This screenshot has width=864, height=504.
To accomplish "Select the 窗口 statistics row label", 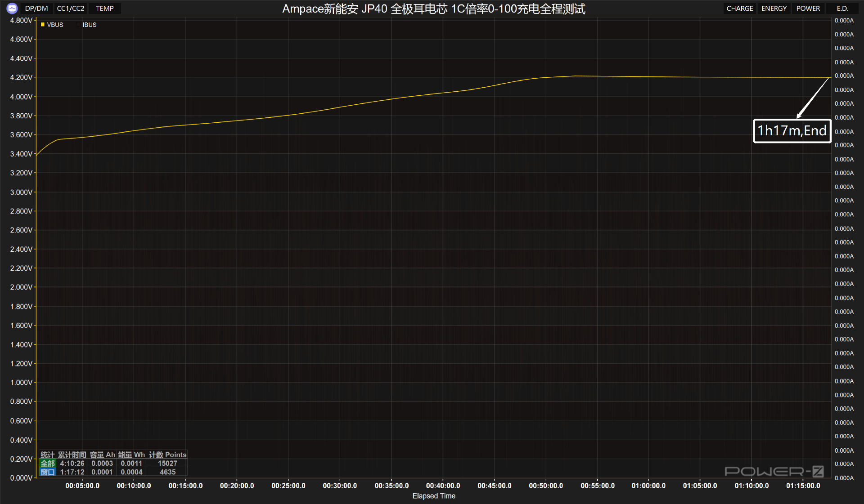I will 48,472.
